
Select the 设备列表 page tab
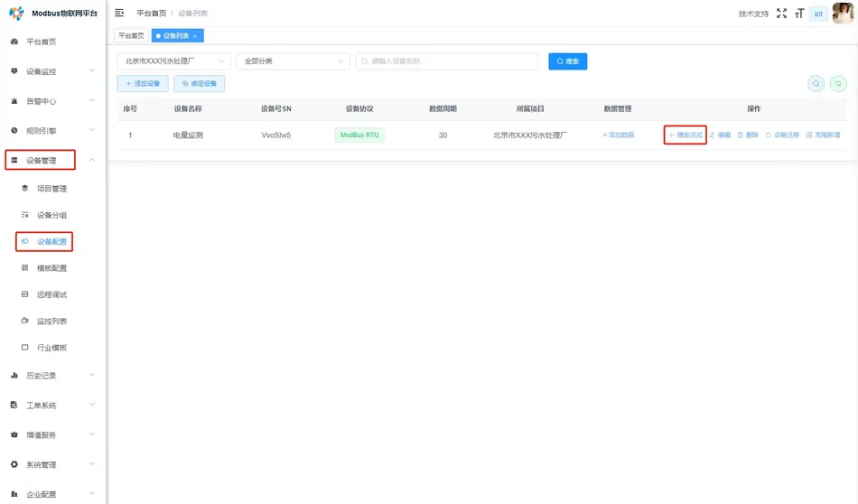tap(175, 35)
